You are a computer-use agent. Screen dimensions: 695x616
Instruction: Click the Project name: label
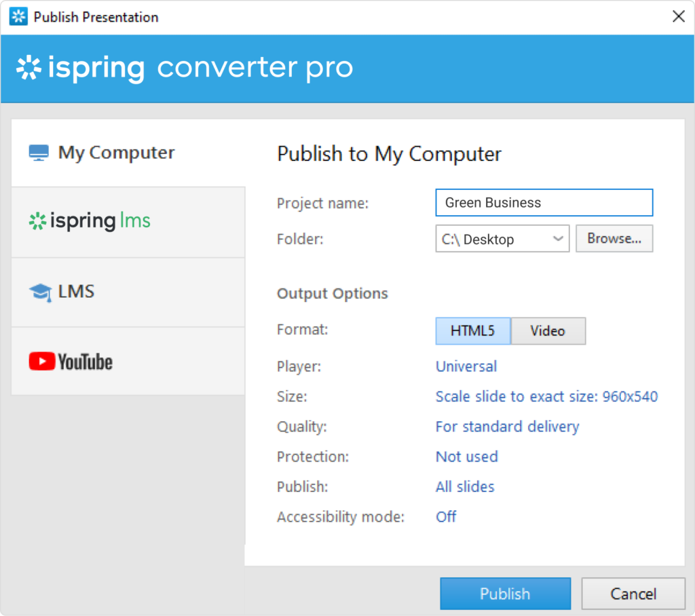322,204
